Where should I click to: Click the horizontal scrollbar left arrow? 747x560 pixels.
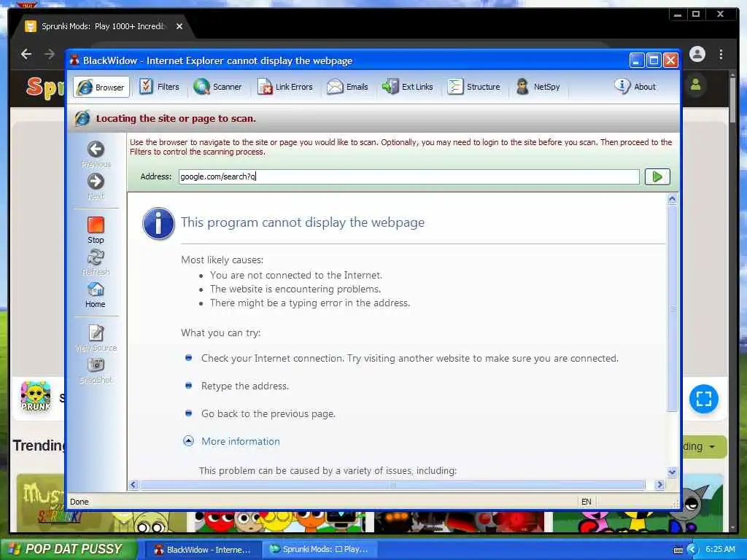click(133, 485)
